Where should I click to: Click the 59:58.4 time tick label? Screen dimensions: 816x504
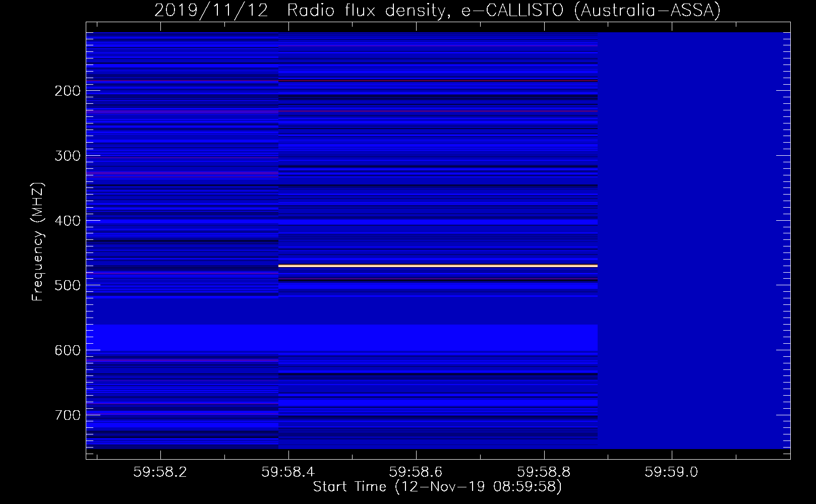pyautogui.click(x=288, y=472)
